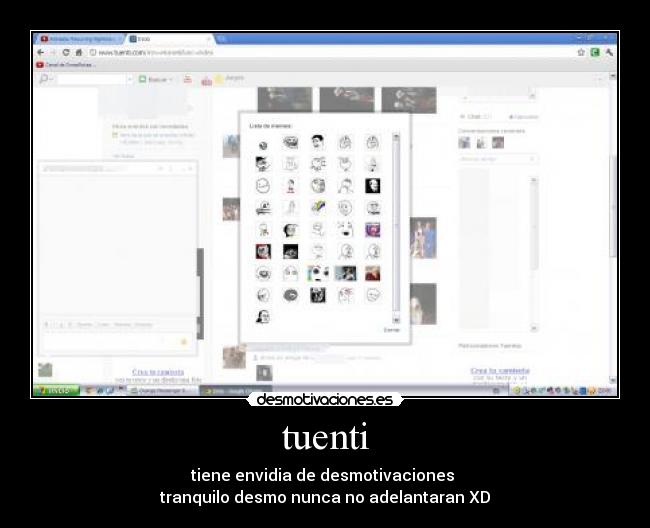Open the Chrome wrench menu
Image resolution: width=650 pixels, height=528 pixels.
[x=609, y=52]
